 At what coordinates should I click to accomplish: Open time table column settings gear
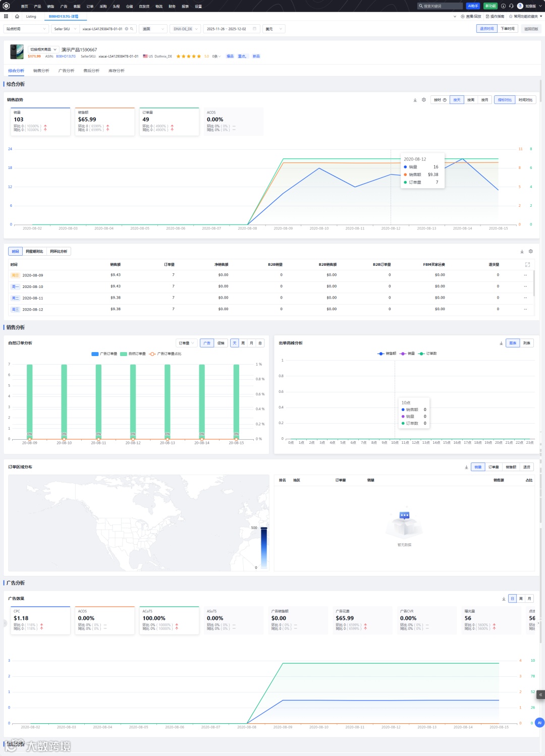530,251
